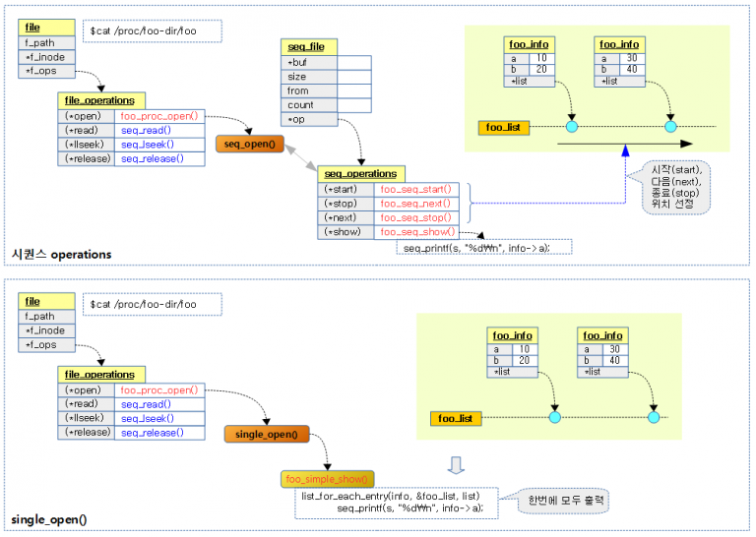
Task: Click the 시퀀스 operations diagram title
Action: tap(62, 255)
